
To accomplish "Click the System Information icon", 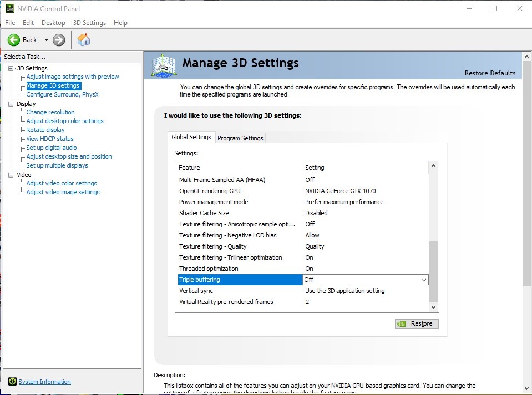I will click(x=12, y=382).
